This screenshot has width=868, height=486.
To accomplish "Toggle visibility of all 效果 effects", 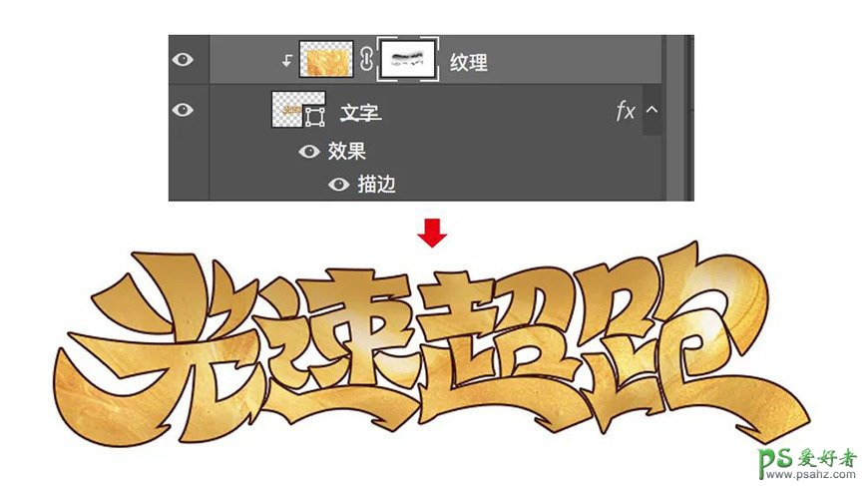I will pyautogui.click(x=309, y=151).
